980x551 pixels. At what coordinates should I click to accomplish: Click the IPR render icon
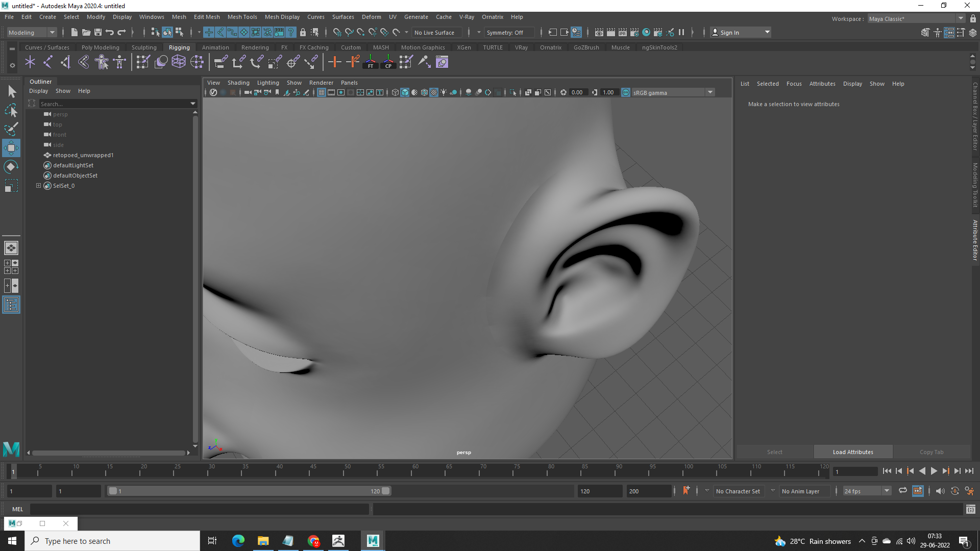(622, 33)
